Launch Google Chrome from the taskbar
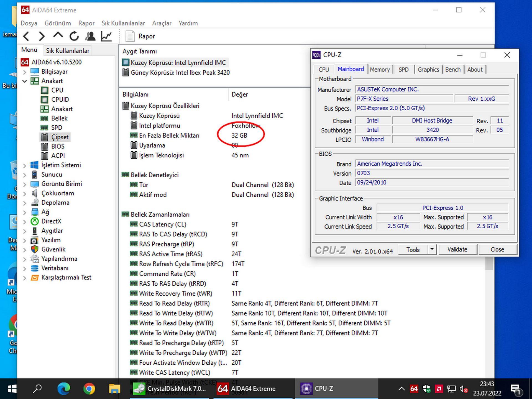Viewport: 532px width, 399px height. [x=89, y=389]
